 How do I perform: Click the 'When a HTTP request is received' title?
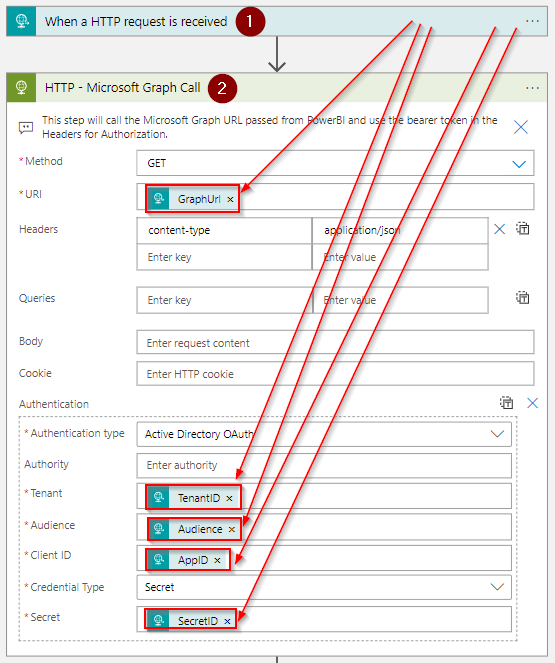(x=136, y=21)
